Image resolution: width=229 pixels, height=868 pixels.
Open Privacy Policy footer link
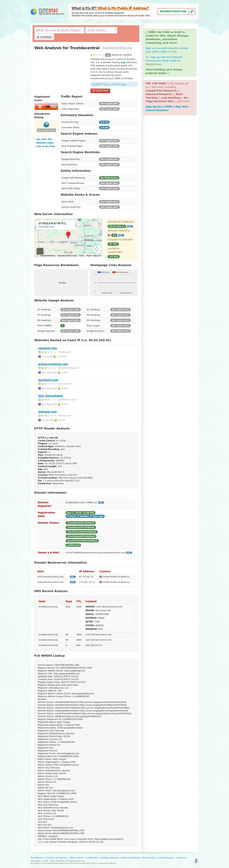point(149,857)
